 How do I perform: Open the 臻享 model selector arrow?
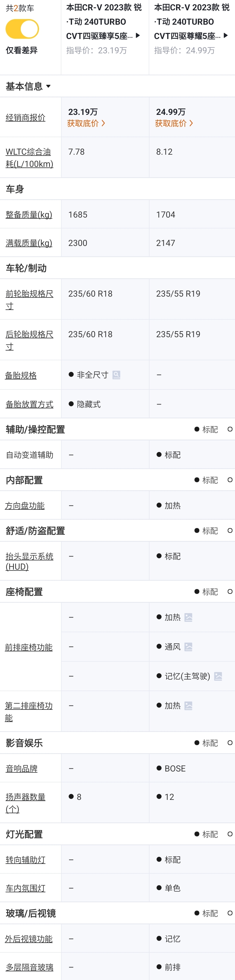(x=138, y=35)
